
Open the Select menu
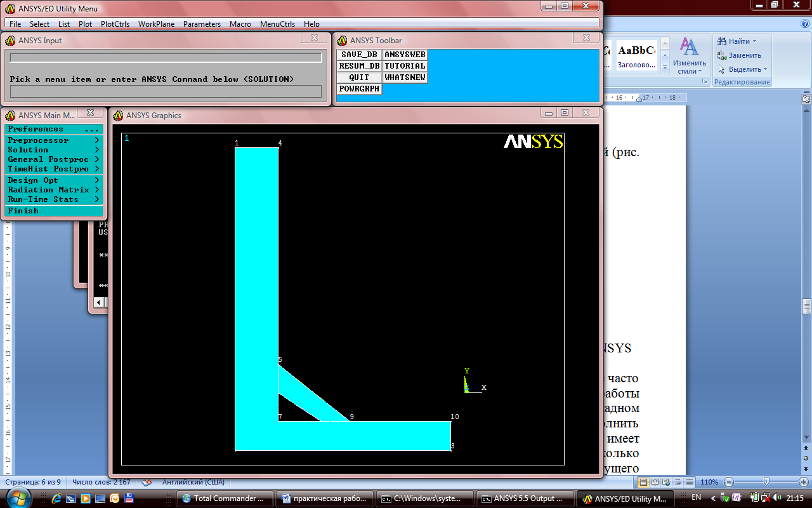(39, 24)
